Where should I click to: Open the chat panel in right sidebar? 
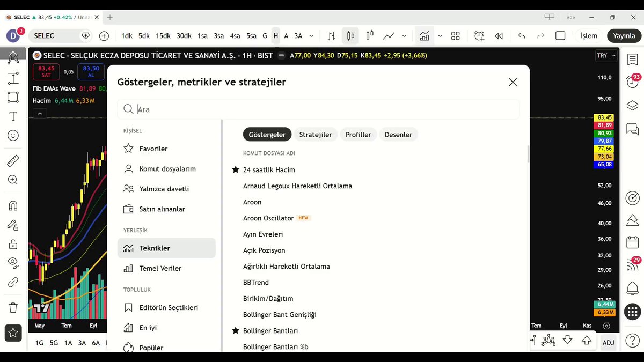pyautogui.click(x=633, y=129)
